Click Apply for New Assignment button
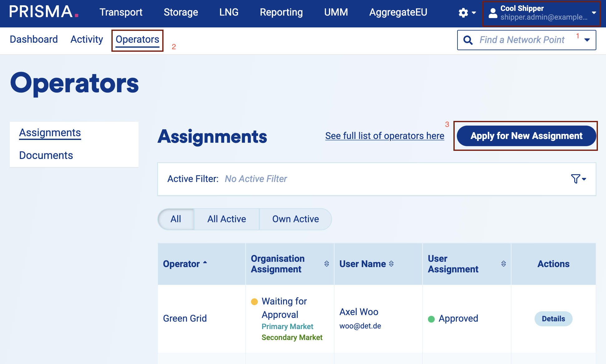 [x=526, y=136]
